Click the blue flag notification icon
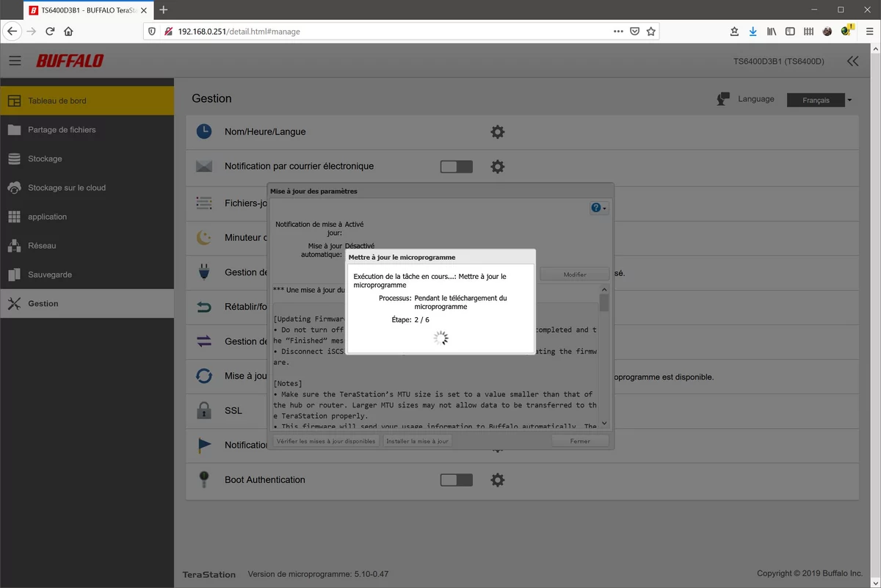The height and width of the screenshot is (588, 881). pos(204,445)
